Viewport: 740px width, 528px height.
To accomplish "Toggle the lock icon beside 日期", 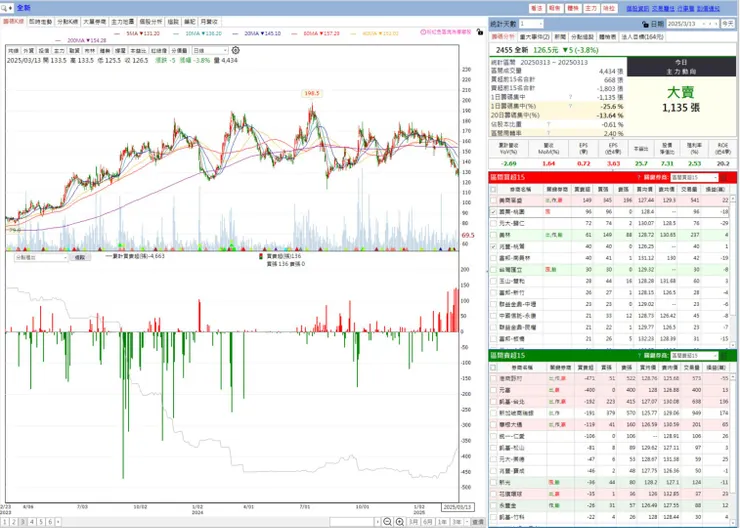I will coord(646,24).
